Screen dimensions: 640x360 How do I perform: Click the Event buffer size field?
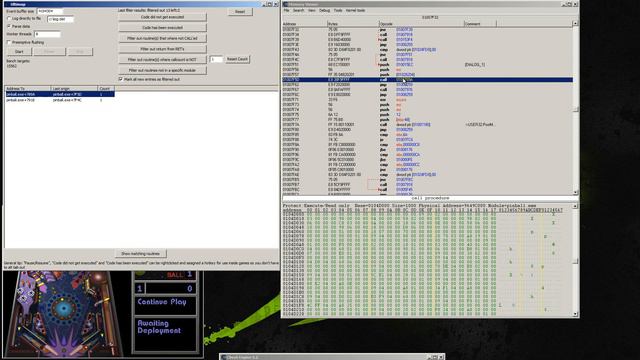[x=50, y=11]
